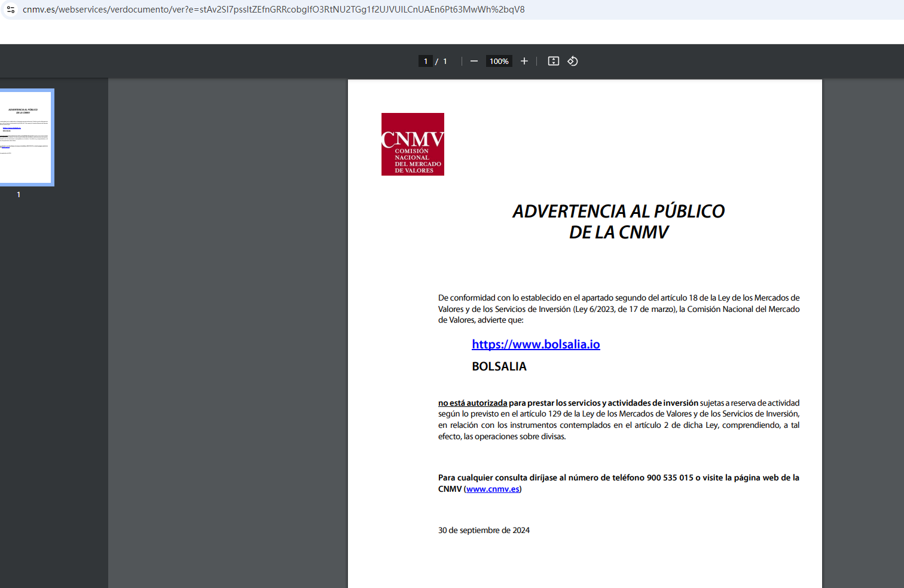Click the red CNMV logo
The image size is (904, 588).
413,144
